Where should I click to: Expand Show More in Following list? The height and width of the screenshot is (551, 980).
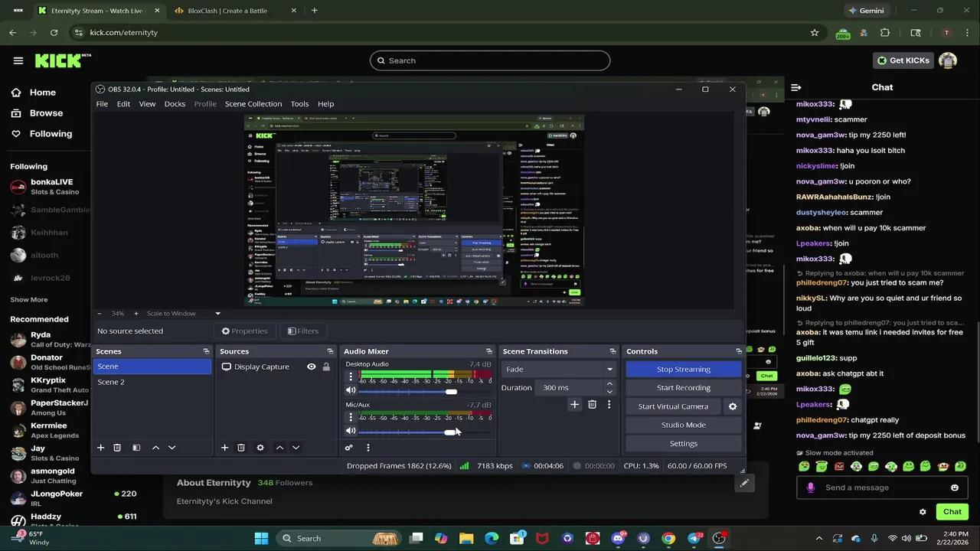point(29,300)
